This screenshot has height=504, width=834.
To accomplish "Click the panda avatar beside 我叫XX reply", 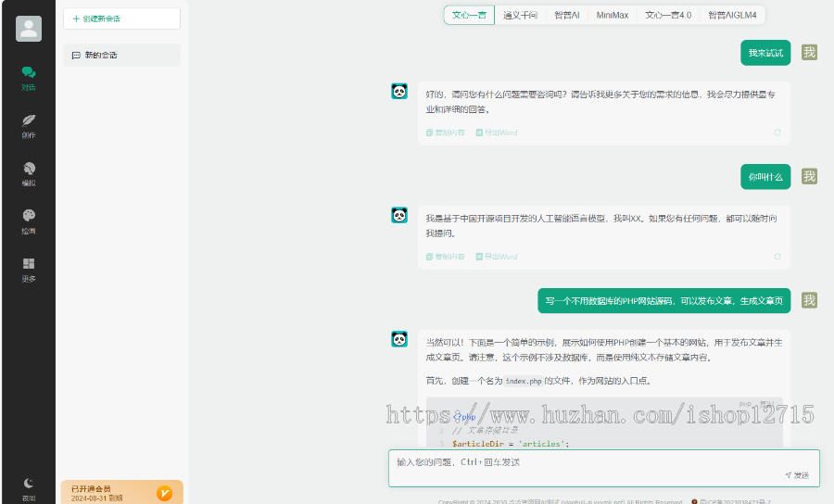I will (x=399, y=215).
